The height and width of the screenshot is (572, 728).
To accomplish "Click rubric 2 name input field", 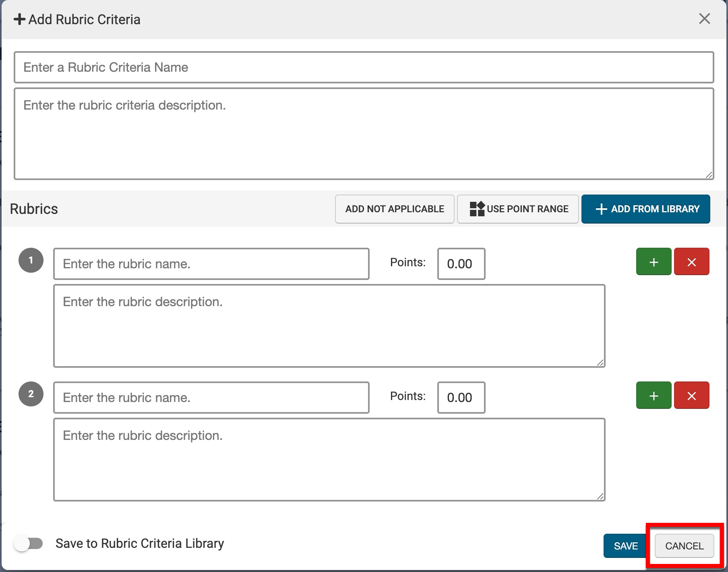I will 211,398.
